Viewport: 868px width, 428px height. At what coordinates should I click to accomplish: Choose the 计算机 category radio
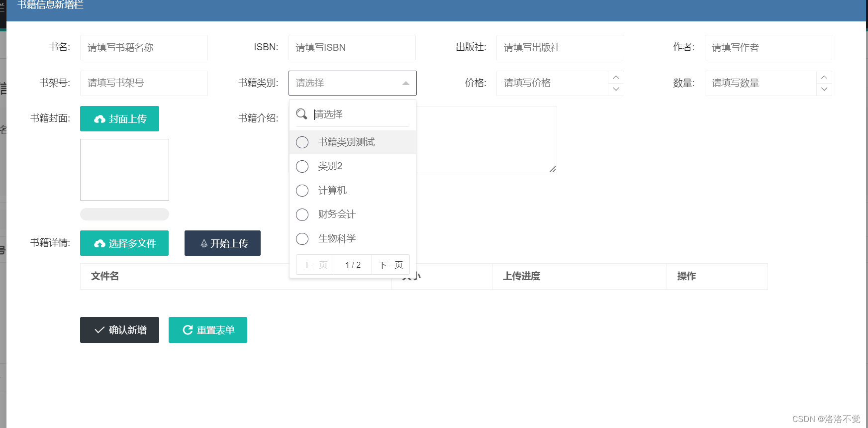[302, 191]
